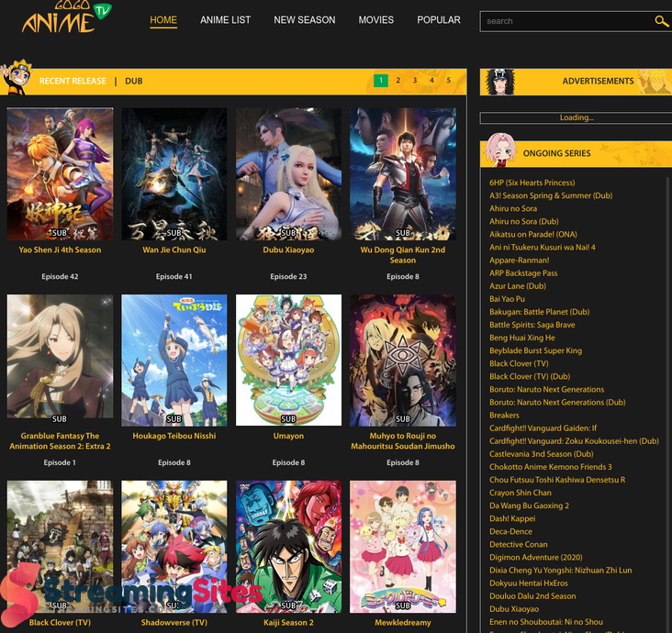Click Episode 1 under Granblue Fantasy
The image size is (672, 633).
point(60,463)
